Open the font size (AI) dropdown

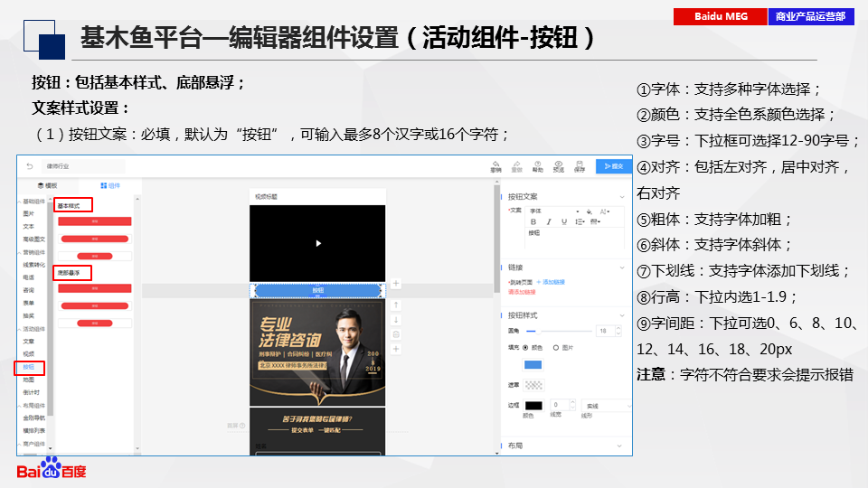605,211
